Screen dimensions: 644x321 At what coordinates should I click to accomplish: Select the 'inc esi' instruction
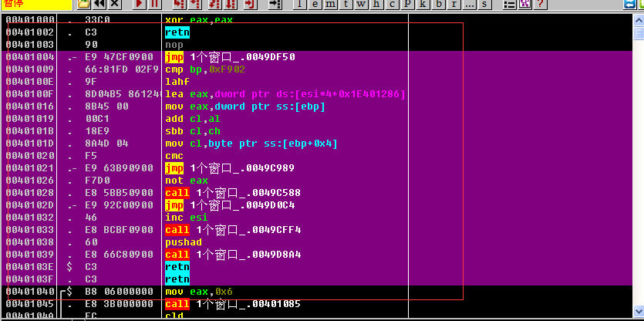click(x=187, y=218)
